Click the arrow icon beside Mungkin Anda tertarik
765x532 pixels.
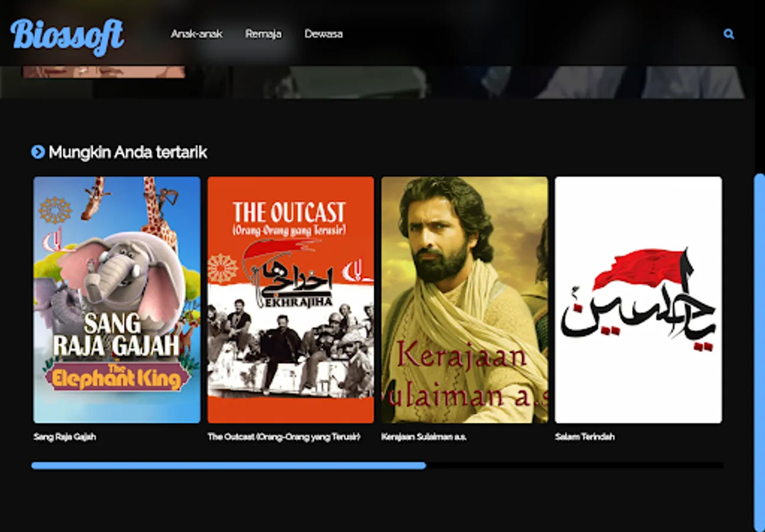pos(38,153)
